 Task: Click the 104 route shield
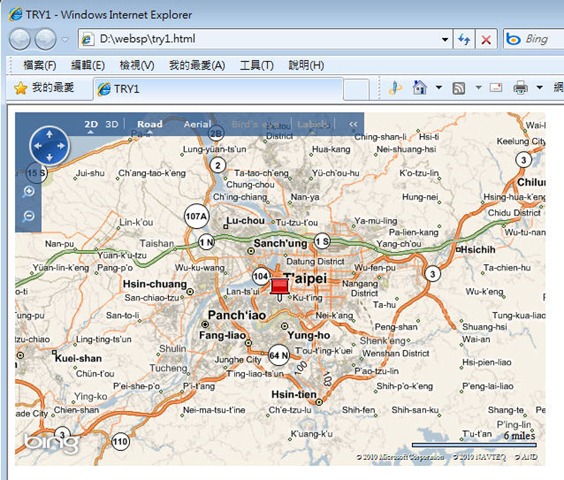261,276
